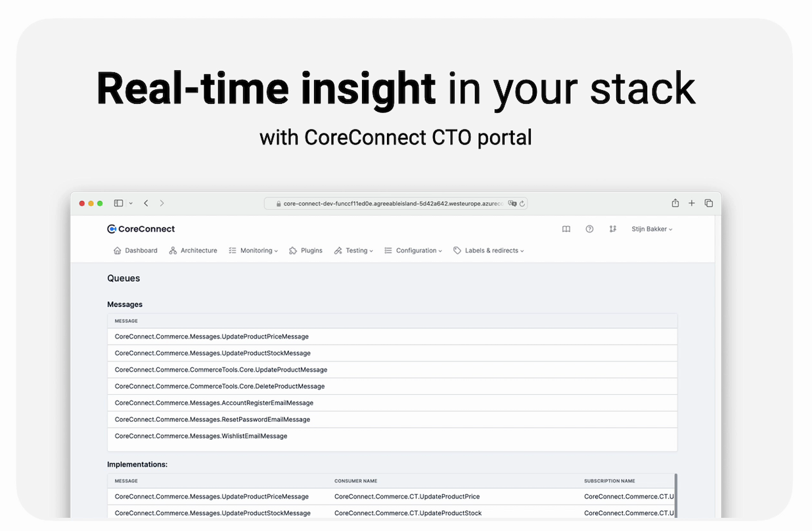
Task: Open a new tab with plus icon
Action: click(692, 204)
